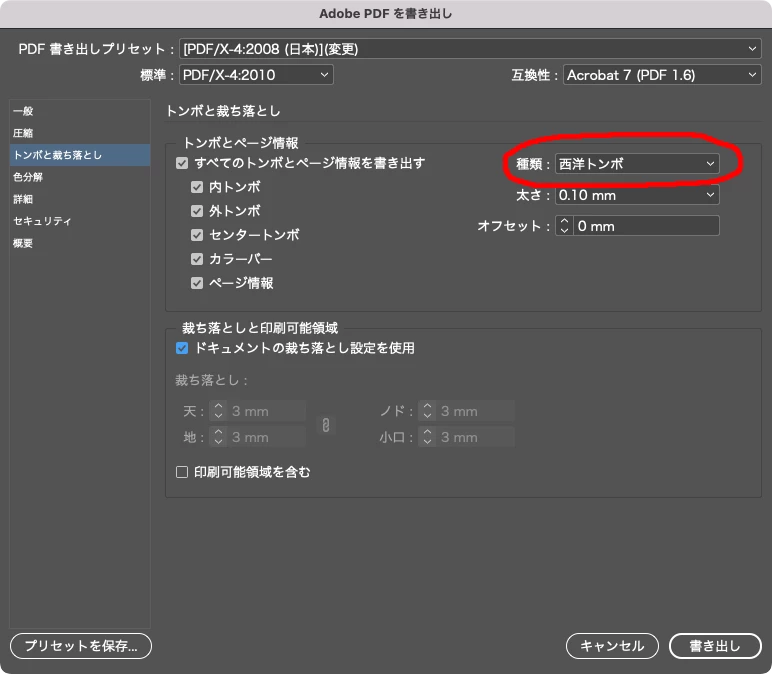The width and height of the screenshot is (772, 674).
Task: Click the chain link icon between bleed fields
Action: 326,425
